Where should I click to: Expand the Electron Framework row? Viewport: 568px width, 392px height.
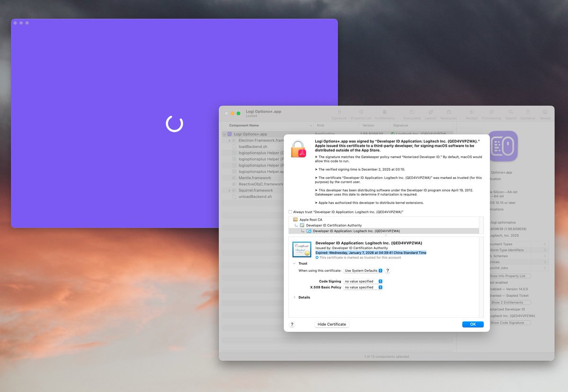click(x=229, y=141)
